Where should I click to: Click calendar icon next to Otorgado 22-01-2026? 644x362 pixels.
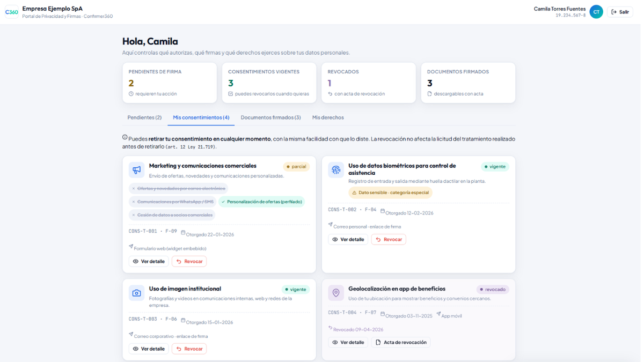point(183,233)
